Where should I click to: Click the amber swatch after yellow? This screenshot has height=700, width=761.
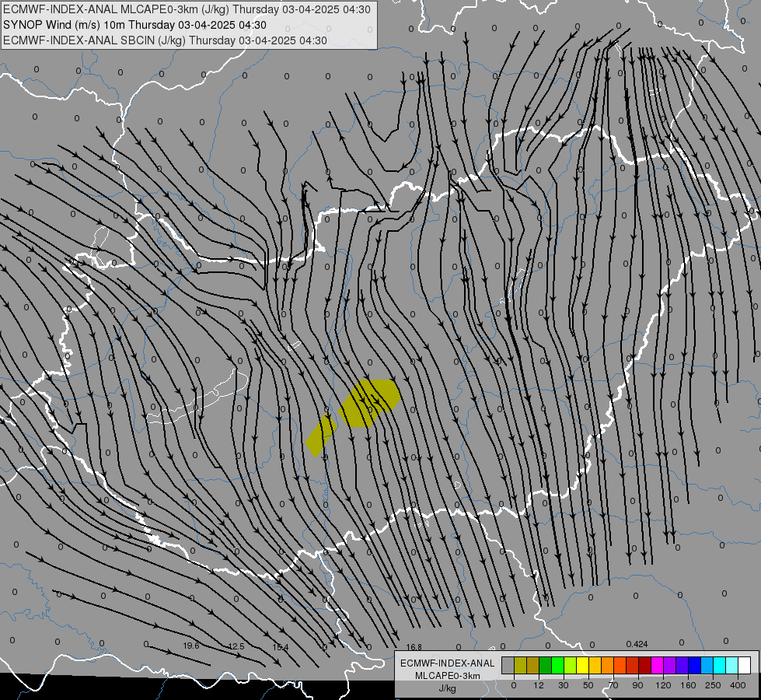click(x=595, y=665)
